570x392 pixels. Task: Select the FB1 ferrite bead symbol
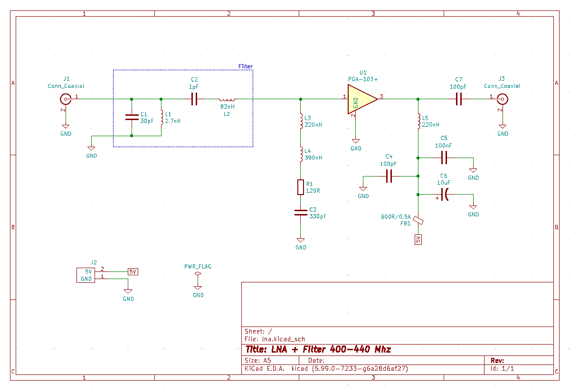click(418, 220)
